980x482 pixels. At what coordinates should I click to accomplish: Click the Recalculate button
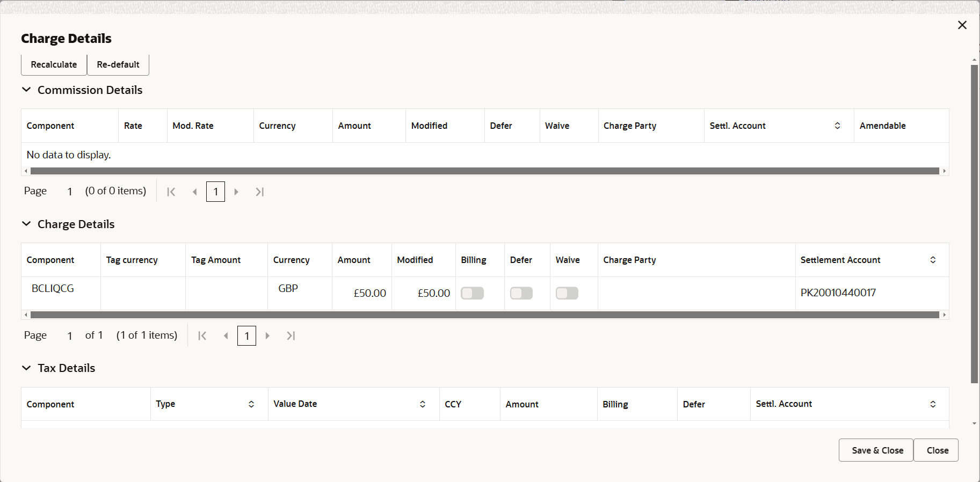click(x=54, y=64)
